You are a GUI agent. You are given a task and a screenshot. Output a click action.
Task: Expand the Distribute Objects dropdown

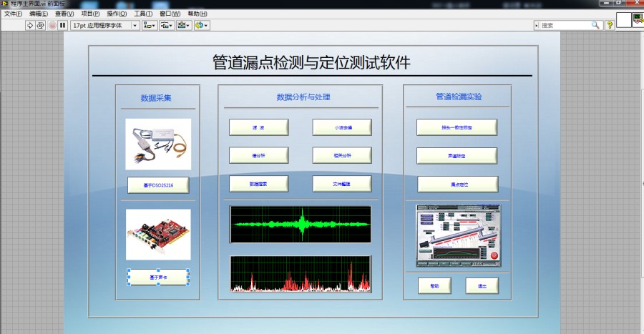(x=167, y=25)
